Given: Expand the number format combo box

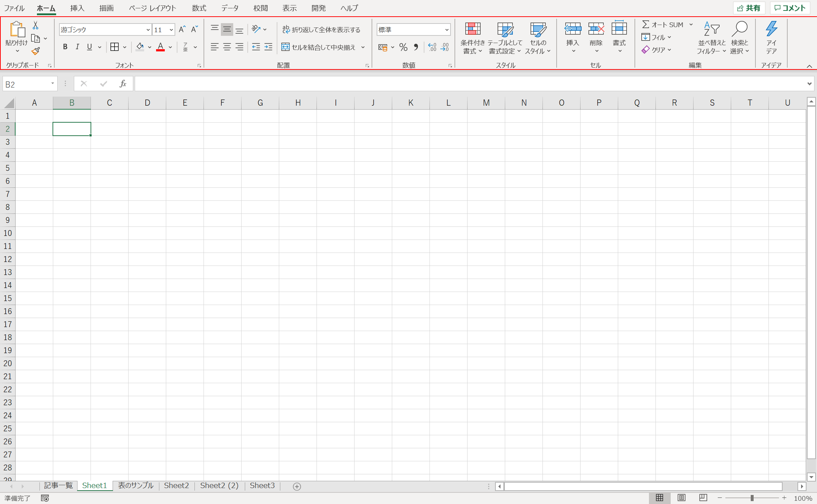Looking at the screenshot, I should pyautogui.click(x=447, y=30).
